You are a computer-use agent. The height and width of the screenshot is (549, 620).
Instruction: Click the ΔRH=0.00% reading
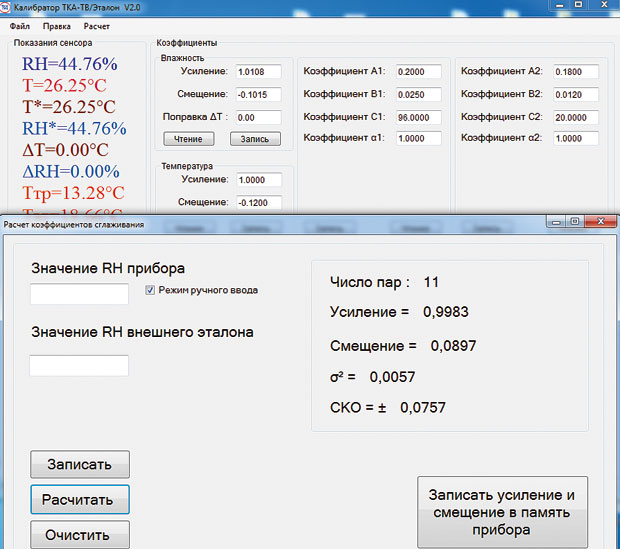pos(71,171)
